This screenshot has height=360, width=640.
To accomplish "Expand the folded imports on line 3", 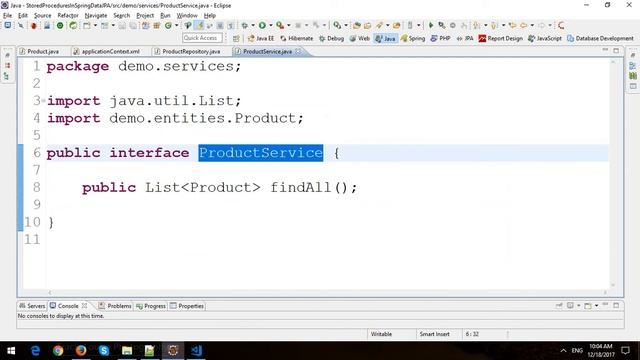I will click(x=43, y=100).
